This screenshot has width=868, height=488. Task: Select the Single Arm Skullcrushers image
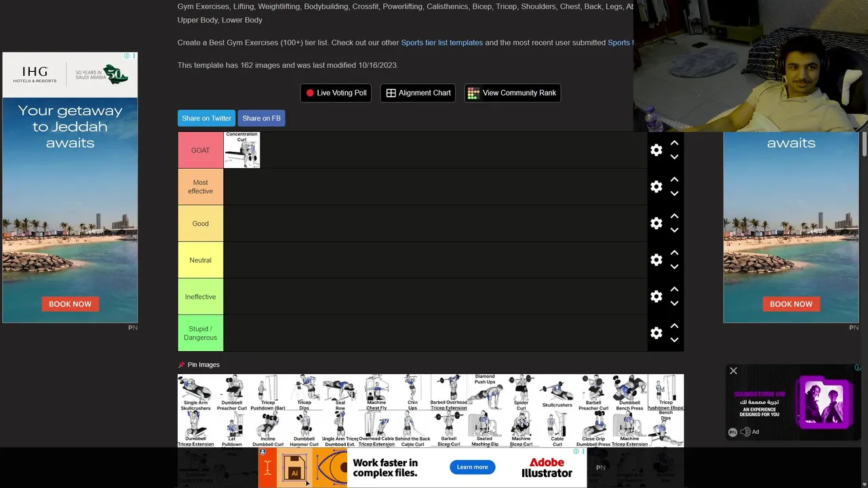[195, 392]
